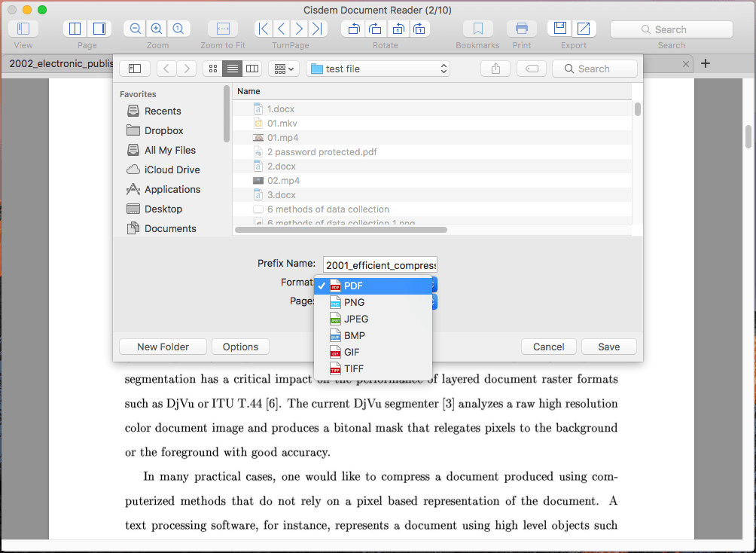Select the Page layout icon with right-side panel

coord(99,29)
